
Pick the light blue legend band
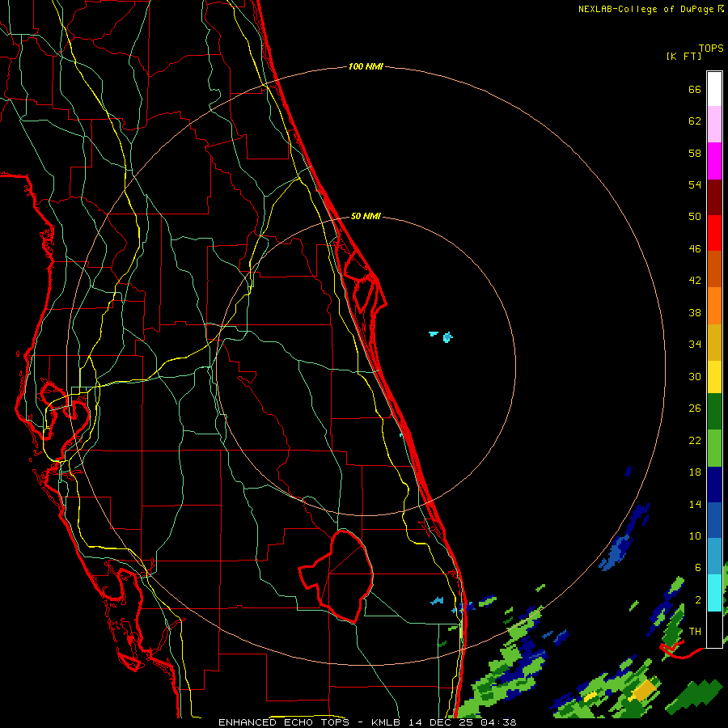(x=714, y=557)
